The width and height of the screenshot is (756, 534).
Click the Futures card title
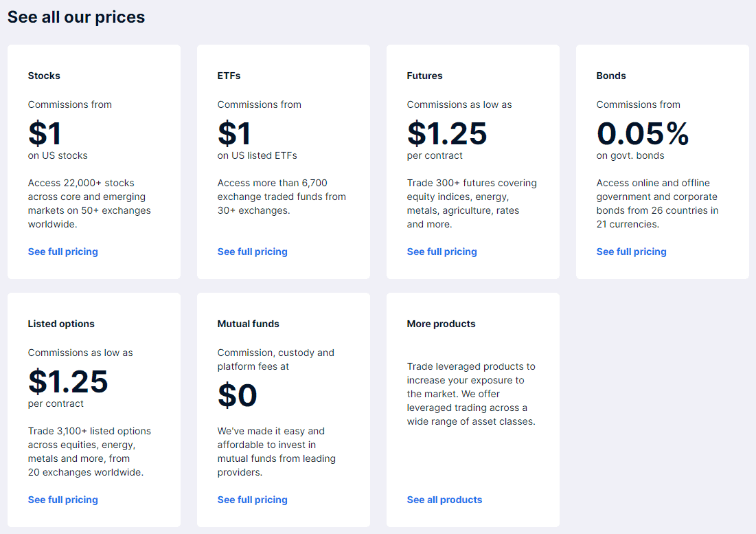coord(424,76)
